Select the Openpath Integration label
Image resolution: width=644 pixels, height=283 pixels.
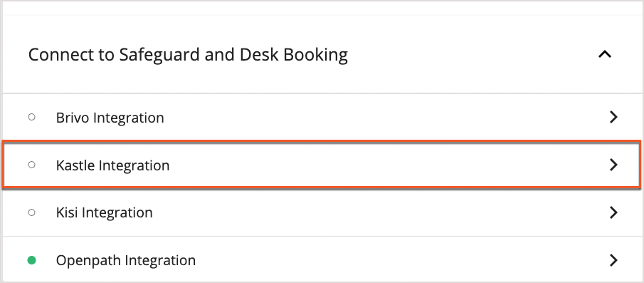tap(126, 261)
